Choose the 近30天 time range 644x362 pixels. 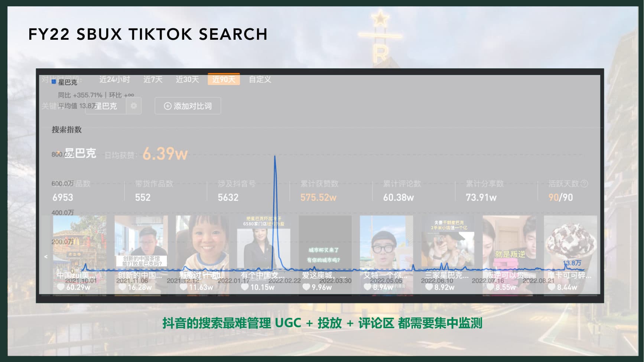pyautogui.click(x=187, y=79)
